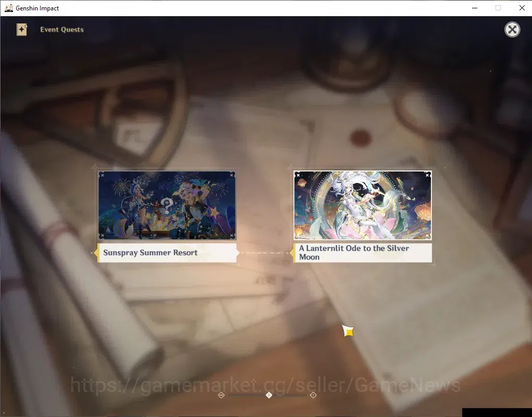The image size is (532, 417).
Task: Click the previous-page icon on the bottom slider
Action: pos(221,395)
